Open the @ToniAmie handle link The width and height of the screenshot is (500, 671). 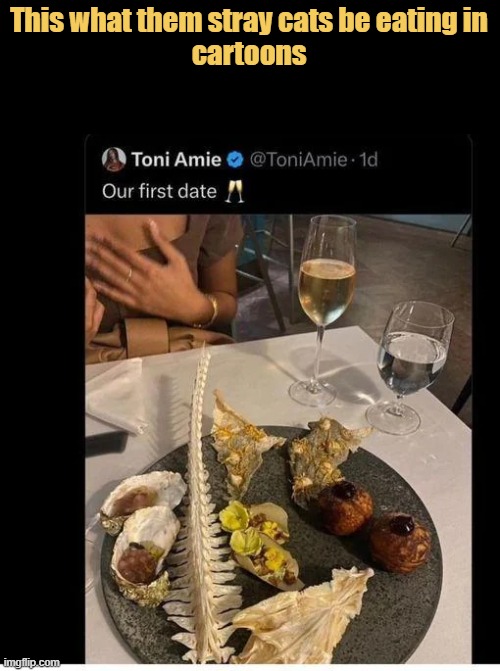298,160
